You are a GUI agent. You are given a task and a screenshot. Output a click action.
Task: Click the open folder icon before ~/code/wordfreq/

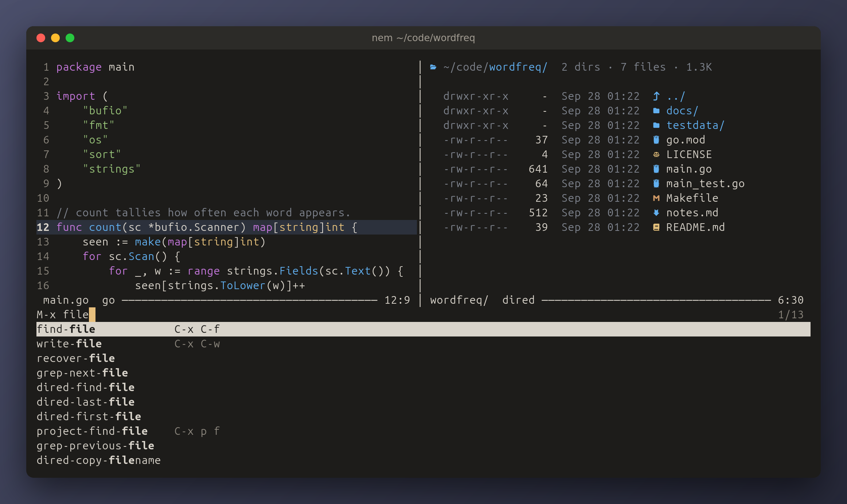pos(433,67)
